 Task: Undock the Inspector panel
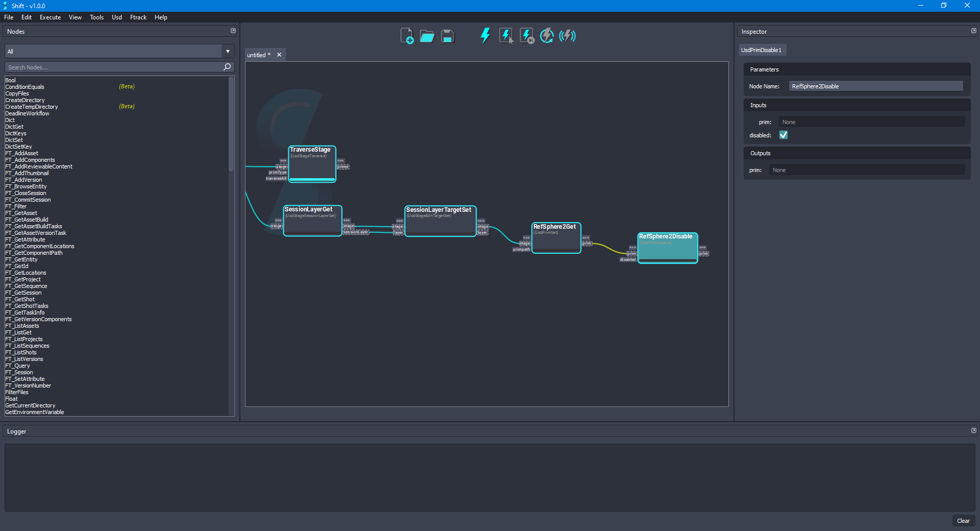(973, 31)
